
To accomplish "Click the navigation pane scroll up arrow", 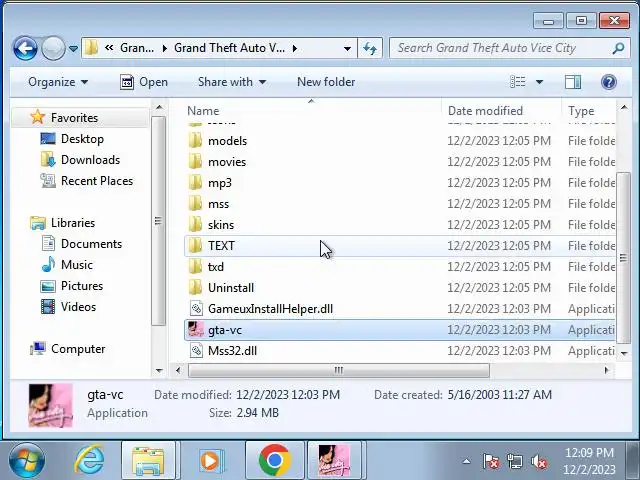I will (x=159, y=108).
